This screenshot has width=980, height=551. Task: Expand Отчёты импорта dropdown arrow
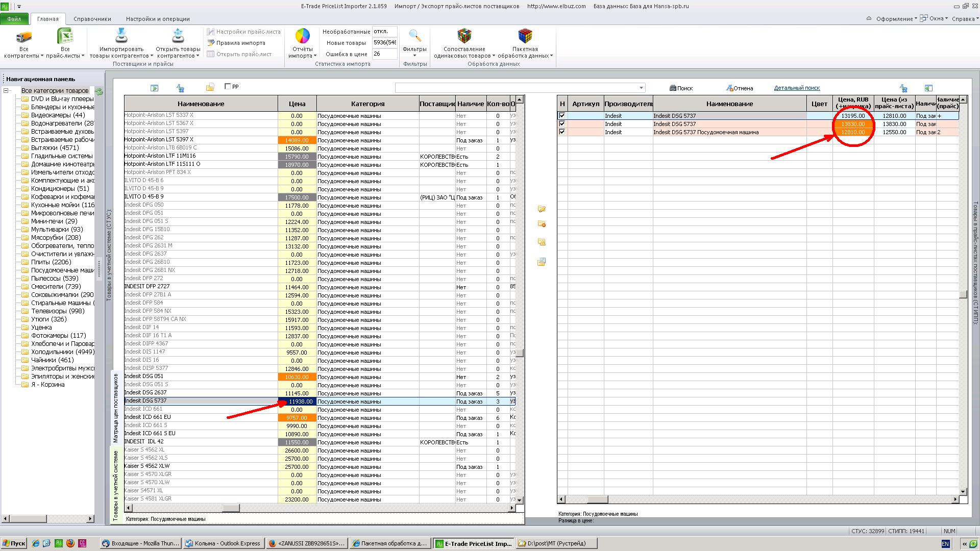[x=315, y=56]
